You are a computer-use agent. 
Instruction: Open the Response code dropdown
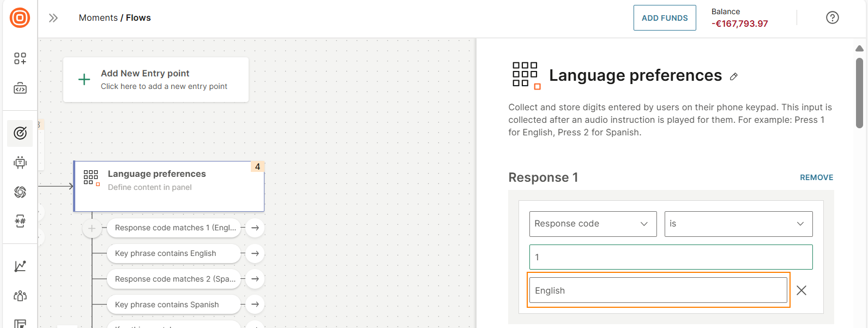click(x=593, y=224)
